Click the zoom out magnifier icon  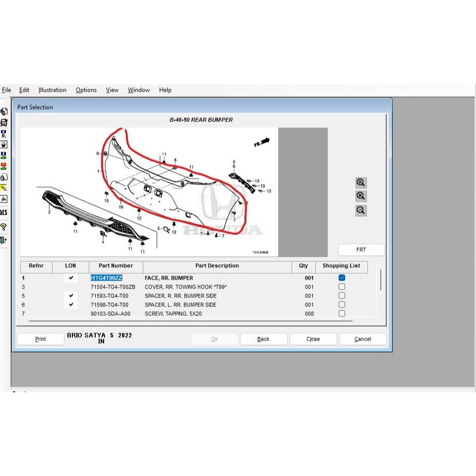tap(361, 210)
